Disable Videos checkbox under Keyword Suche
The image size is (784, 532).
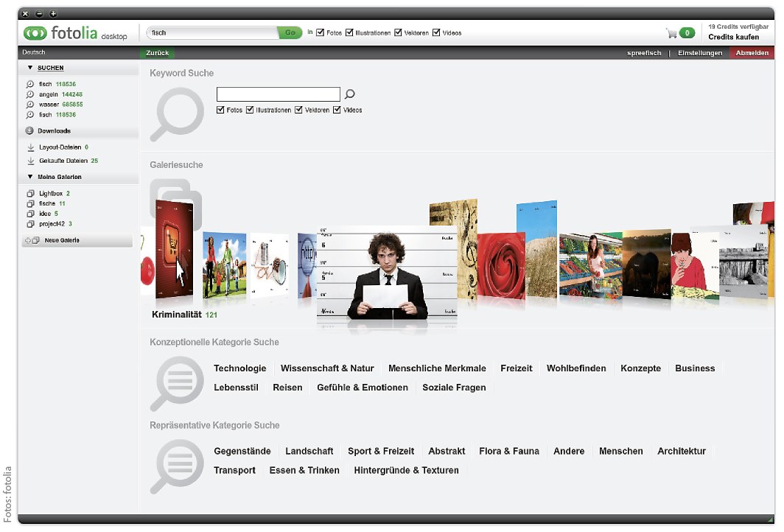point(337,110)
